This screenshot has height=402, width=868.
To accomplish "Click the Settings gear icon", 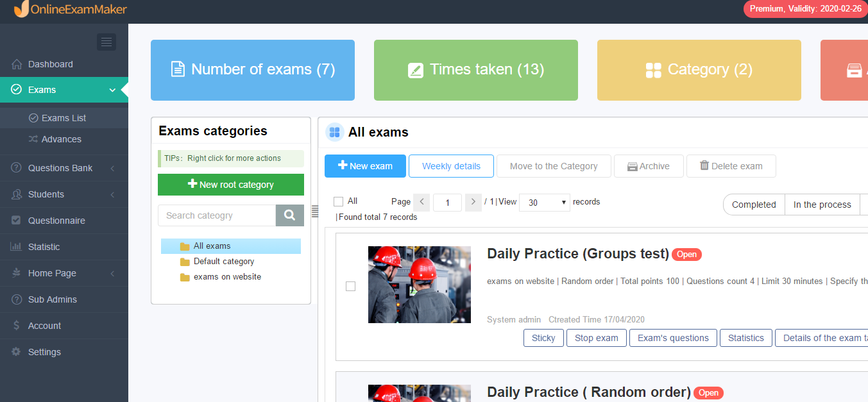I will pyautogui.click(x=17, y=352).
